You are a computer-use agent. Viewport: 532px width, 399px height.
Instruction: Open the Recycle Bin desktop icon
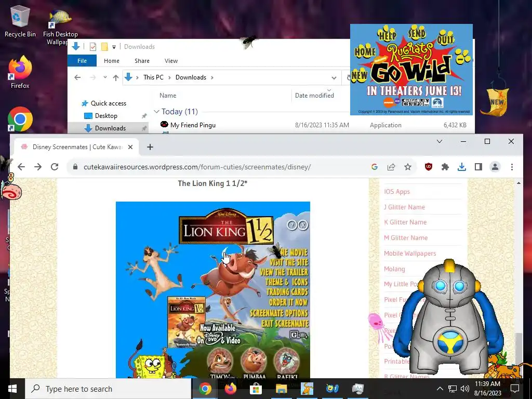[x=20, y=22]
